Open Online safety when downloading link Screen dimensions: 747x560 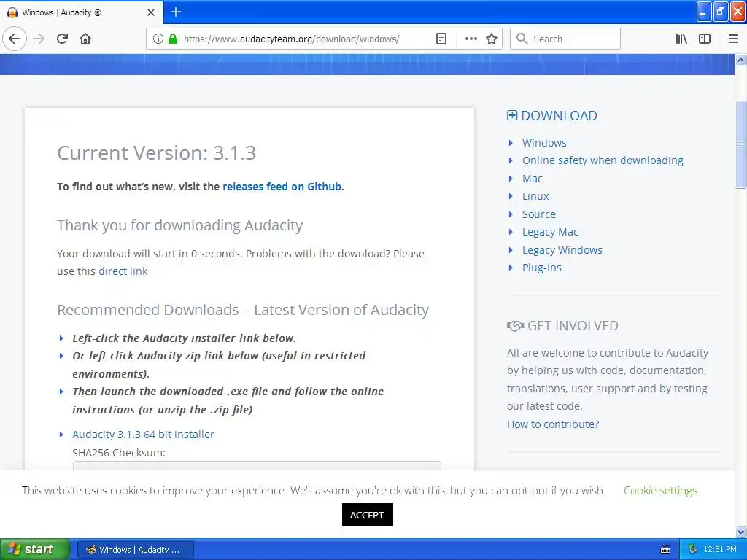[603, 160]
